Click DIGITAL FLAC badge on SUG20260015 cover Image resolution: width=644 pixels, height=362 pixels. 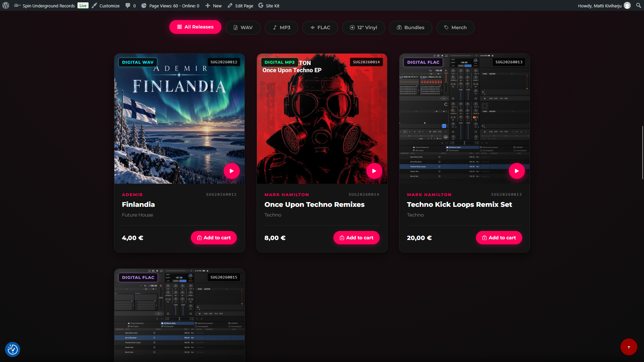[x=138, y=277]
